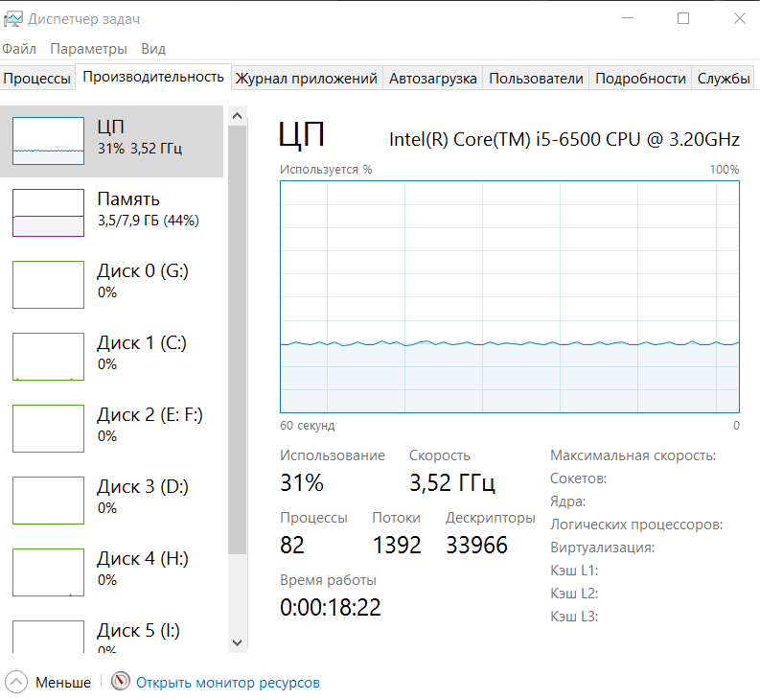Image resolution: width=760 pixels, height=700 pixels.
Task: Open the Файл menu
Action: (x=19, y=49)
